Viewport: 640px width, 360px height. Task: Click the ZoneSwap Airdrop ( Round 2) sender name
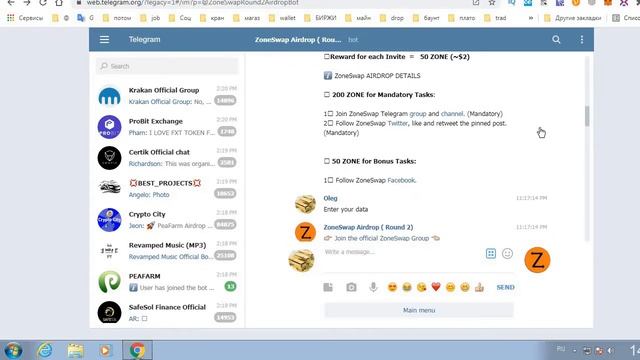tap(368, 227)
